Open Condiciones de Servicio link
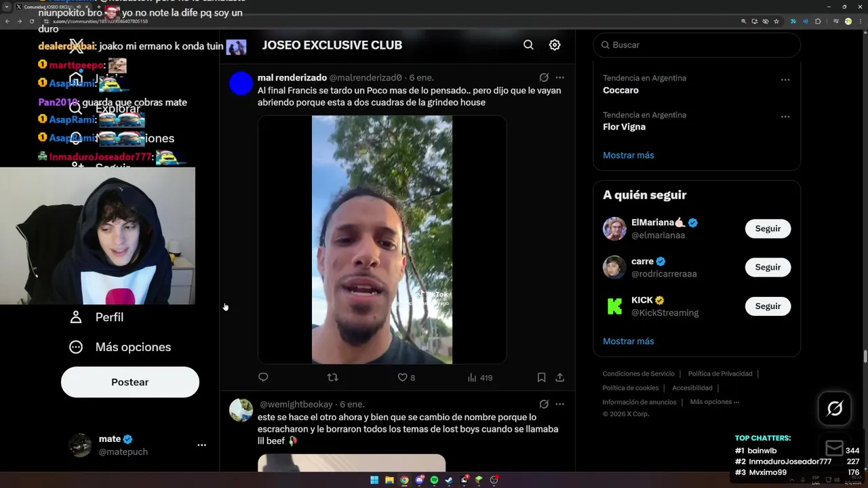This screenshot has height=488, width=868. pyautogui.click(x=639, y=373)
